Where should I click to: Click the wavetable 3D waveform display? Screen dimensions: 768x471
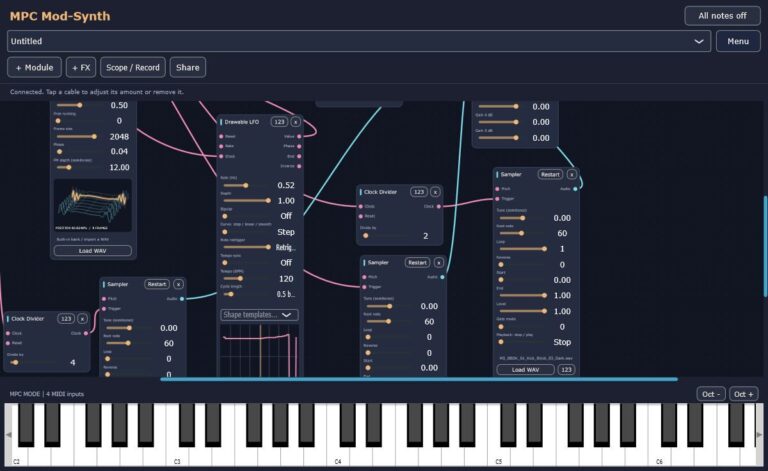coord(93,205)
